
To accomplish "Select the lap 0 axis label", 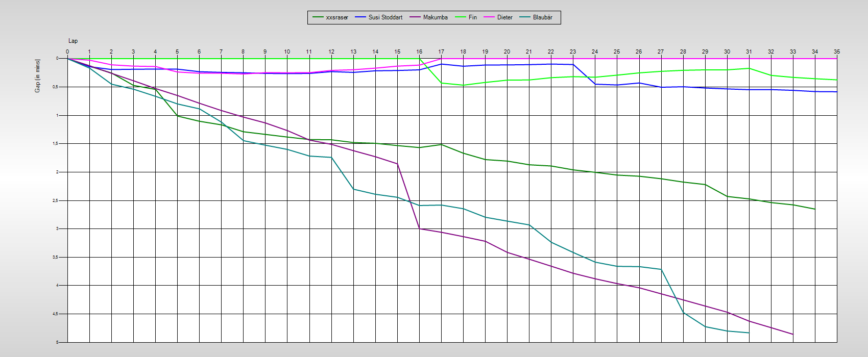I will 67,52.
